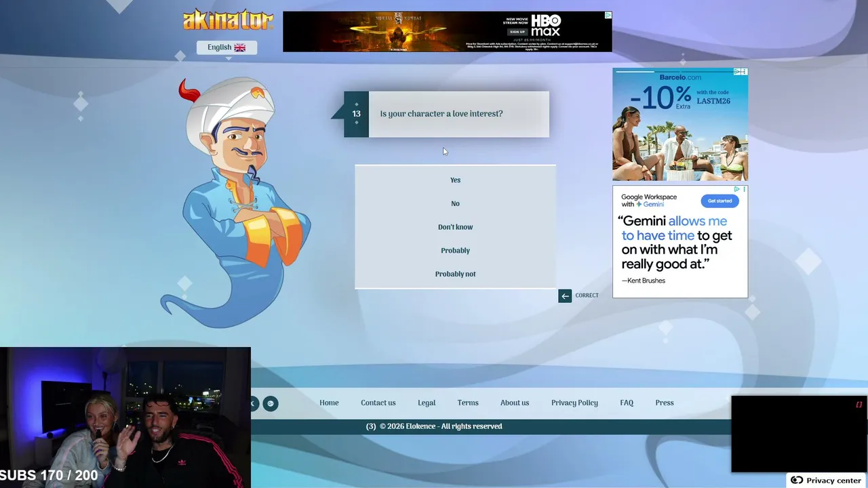
Task: Click the Akinator logo
Action: point(228,20)
